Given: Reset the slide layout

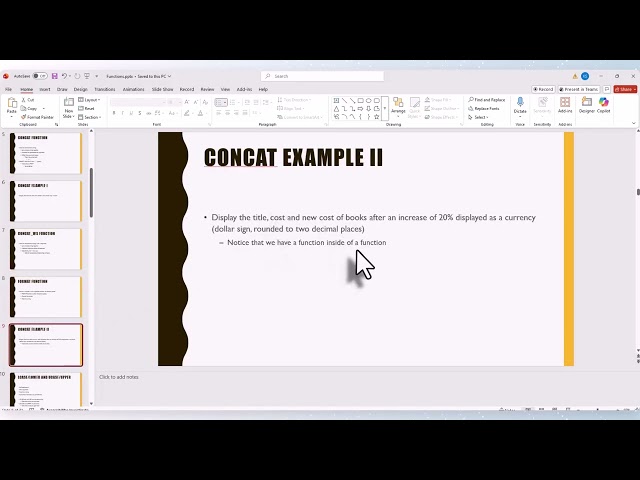Looking at the screenshot, I should [x=87, y=109].
